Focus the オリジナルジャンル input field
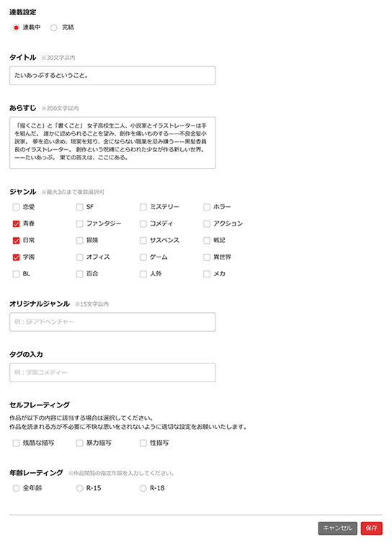This screenshot has height=548, width=392. [112, 322]
